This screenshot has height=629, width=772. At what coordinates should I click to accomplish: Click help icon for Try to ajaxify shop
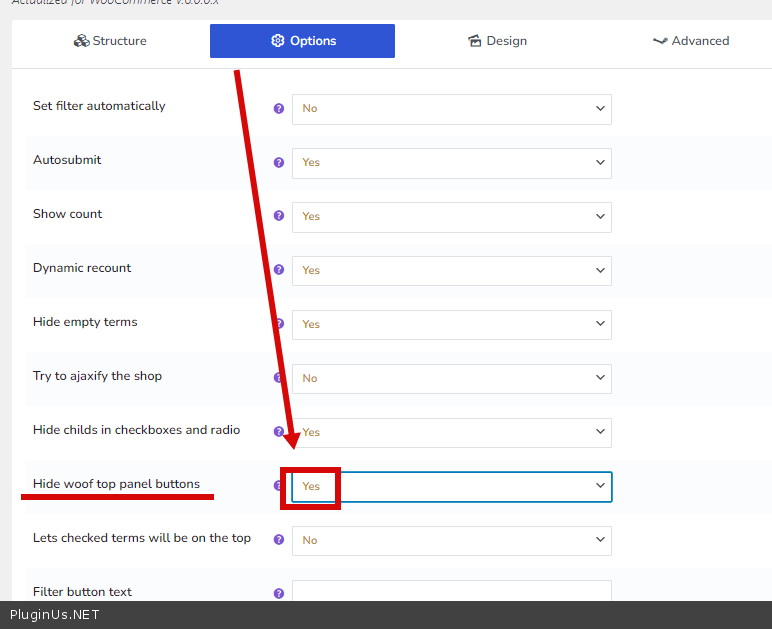click(x=278, y=378)
